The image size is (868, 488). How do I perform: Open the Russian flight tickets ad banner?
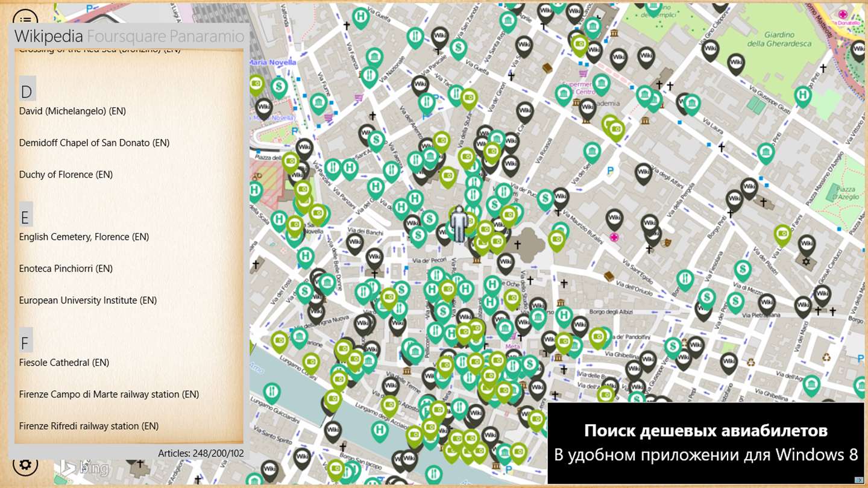pyautogui.click(x=705, y=443)
